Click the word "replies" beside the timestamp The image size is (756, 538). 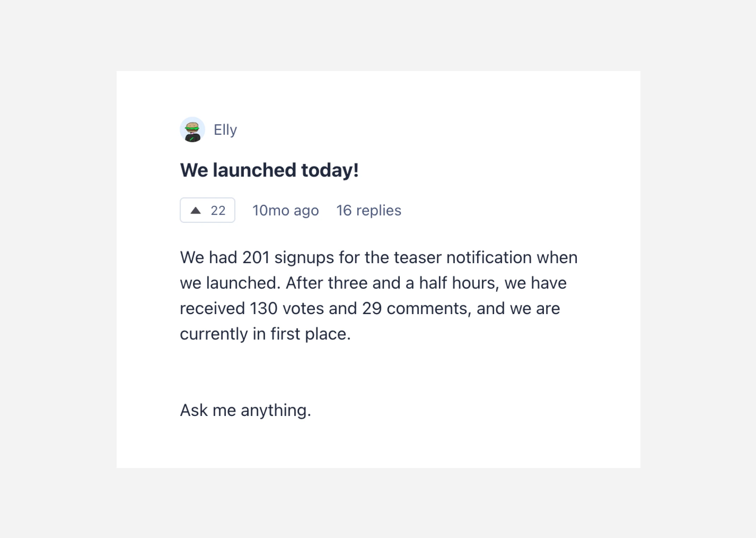pyautogui.click(x=379, y=211)
